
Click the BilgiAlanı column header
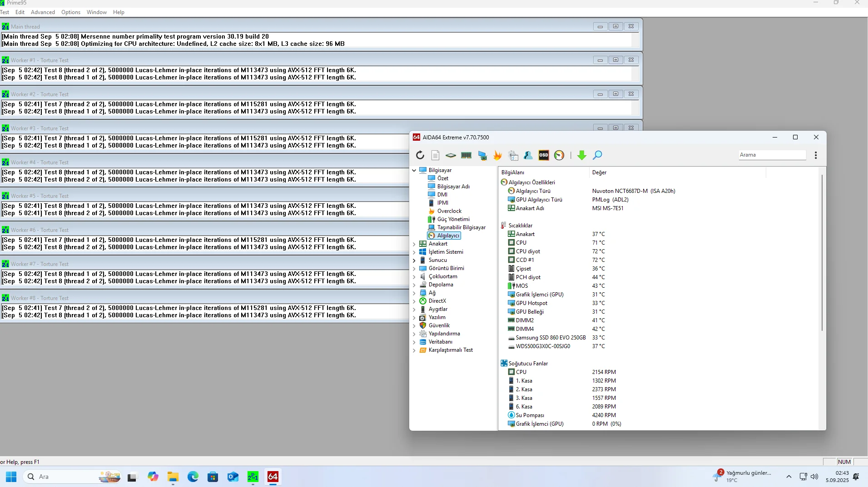point(543,172)
